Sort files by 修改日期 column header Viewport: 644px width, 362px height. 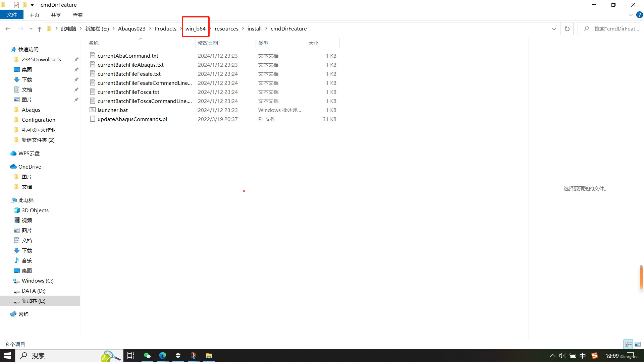point(208,43)
